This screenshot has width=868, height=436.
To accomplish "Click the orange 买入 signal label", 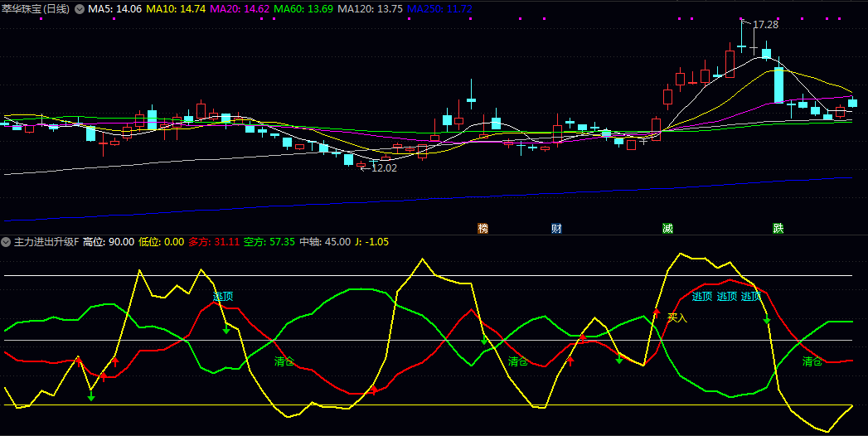I will (x=677, y=317).
